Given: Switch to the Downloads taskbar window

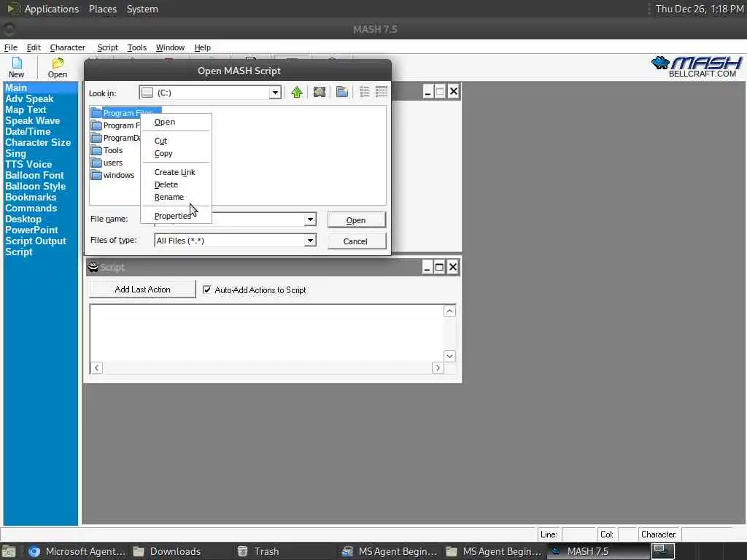Looking at the screenshot, I should (175, 551).
